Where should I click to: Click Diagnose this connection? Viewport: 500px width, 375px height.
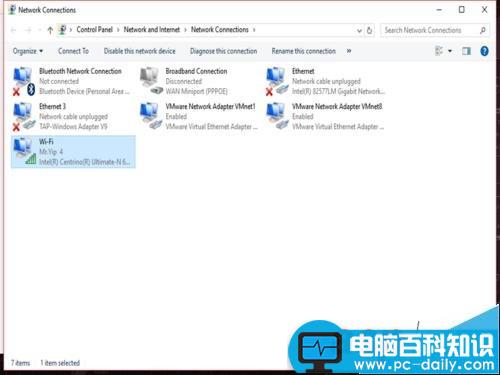pos(223,51)
